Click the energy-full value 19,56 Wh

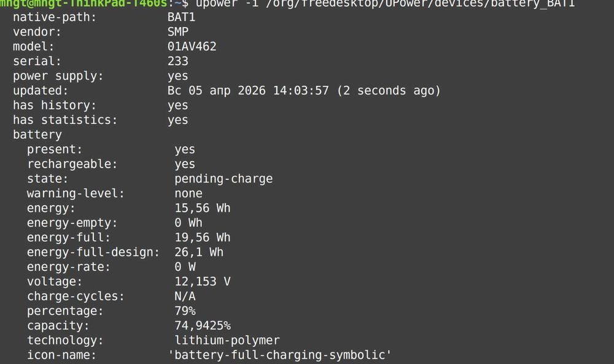[x=203, y=238]
